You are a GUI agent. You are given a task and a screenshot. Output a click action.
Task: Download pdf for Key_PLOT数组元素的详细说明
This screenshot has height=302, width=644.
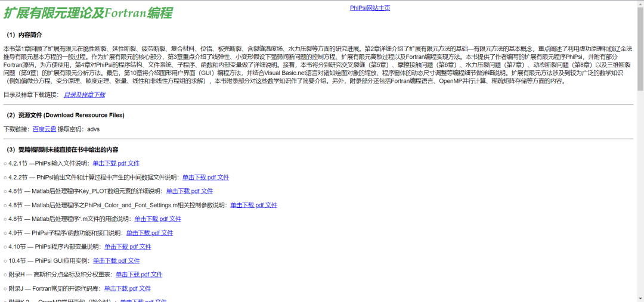tap(190, 191)
